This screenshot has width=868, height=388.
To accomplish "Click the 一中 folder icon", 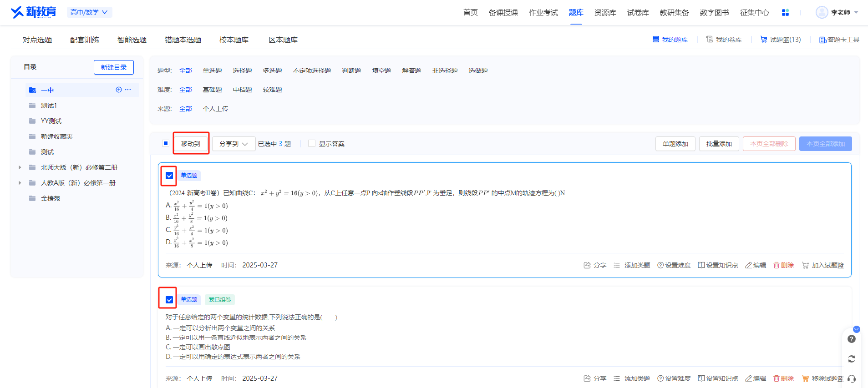I will click(x=32, y=90).
